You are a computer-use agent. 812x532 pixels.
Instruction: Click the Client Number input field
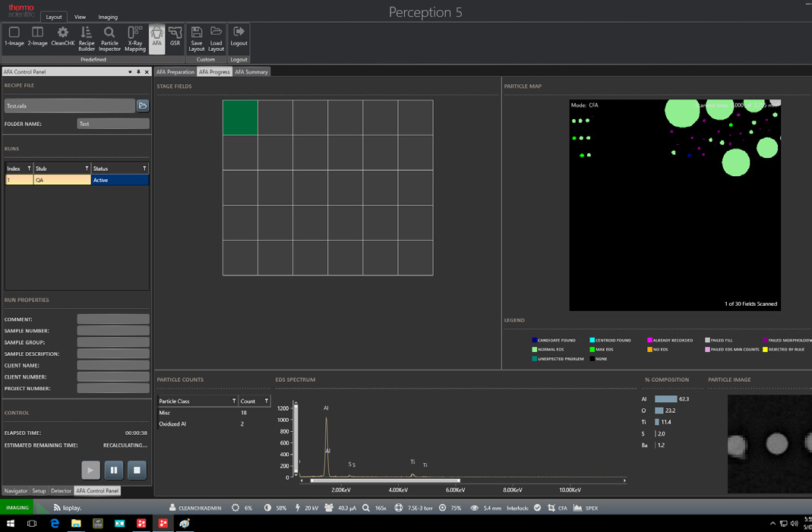pyautogui.click(x=113, y=376)
